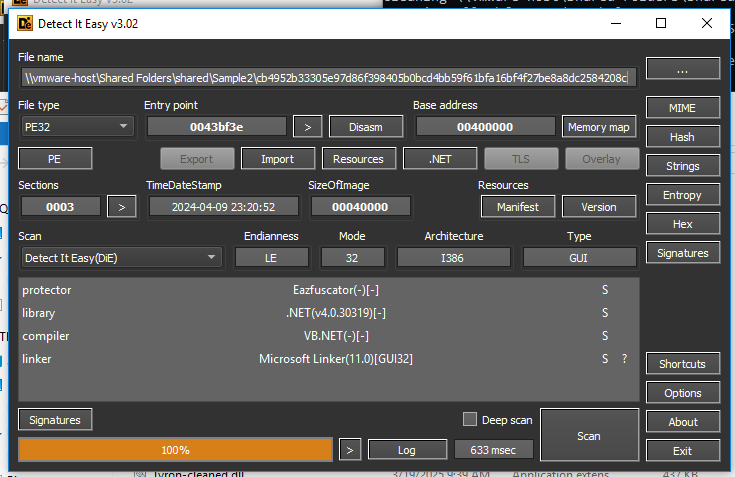Image resolution: width=735 pixels, height=477 pixels.
Task: Open Signatures in the right sidebar
Action: tap(682, 253)
